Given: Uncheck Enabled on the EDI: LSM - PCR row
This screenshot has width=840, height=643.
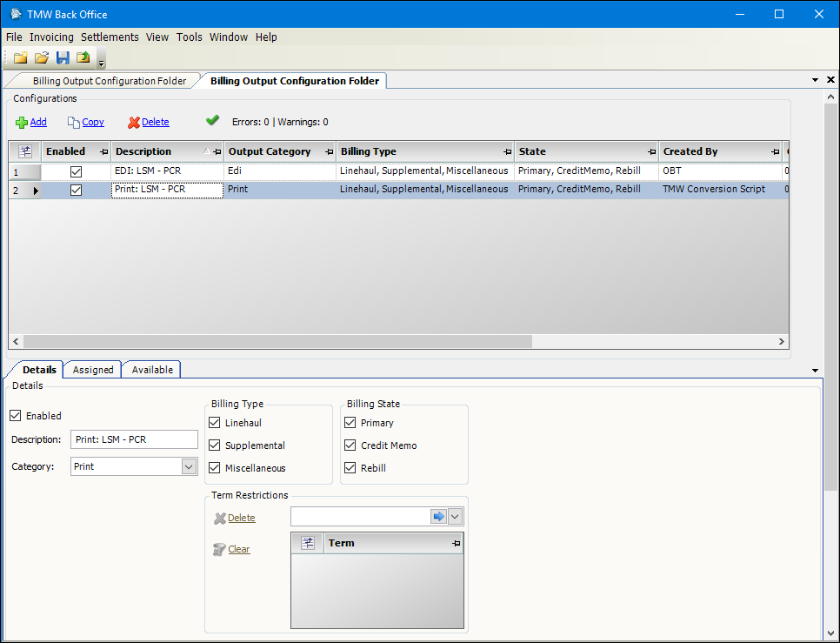Looking at the screenshot, I should (76, 171).
